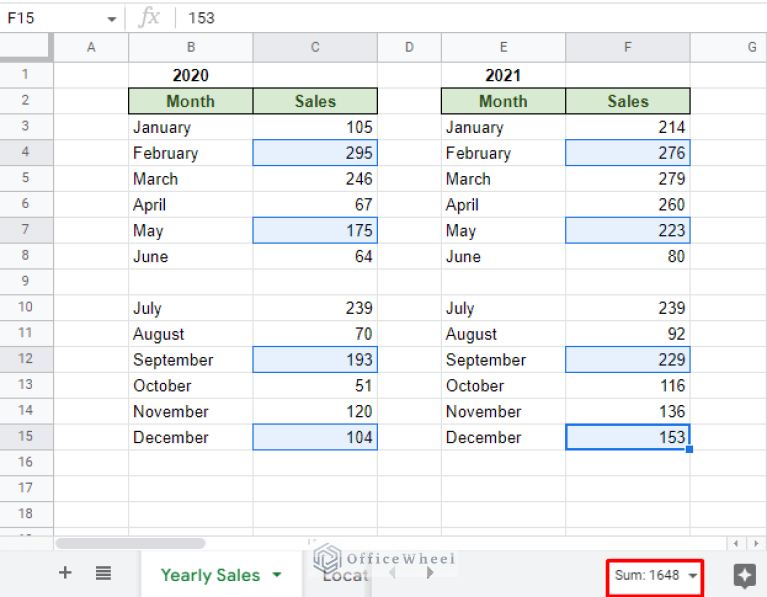Click the right sheet tab scroll arrow
767x597 pixels.
(430, 574)
